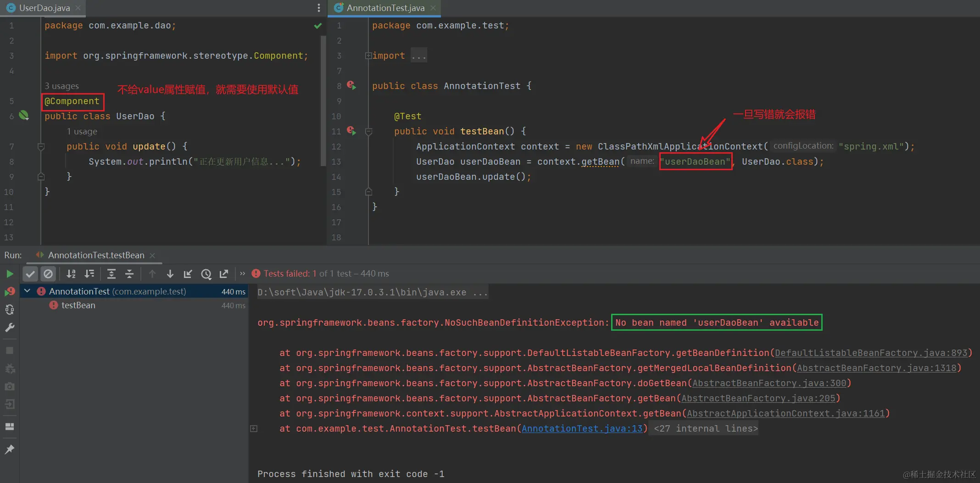Click the 3 usages hint above @Component

pos(61,86)
